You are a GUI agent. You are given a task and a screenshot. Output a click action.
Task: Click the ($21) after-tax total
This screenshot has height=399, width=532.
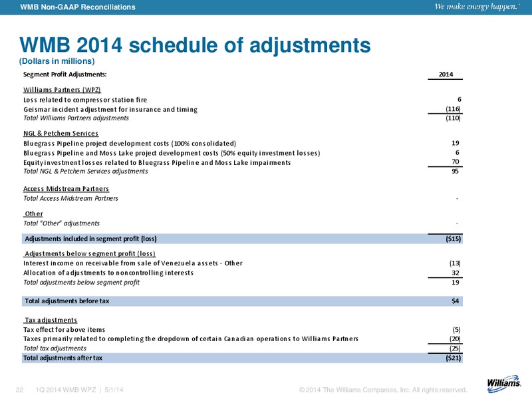click(x=454, y=358)
